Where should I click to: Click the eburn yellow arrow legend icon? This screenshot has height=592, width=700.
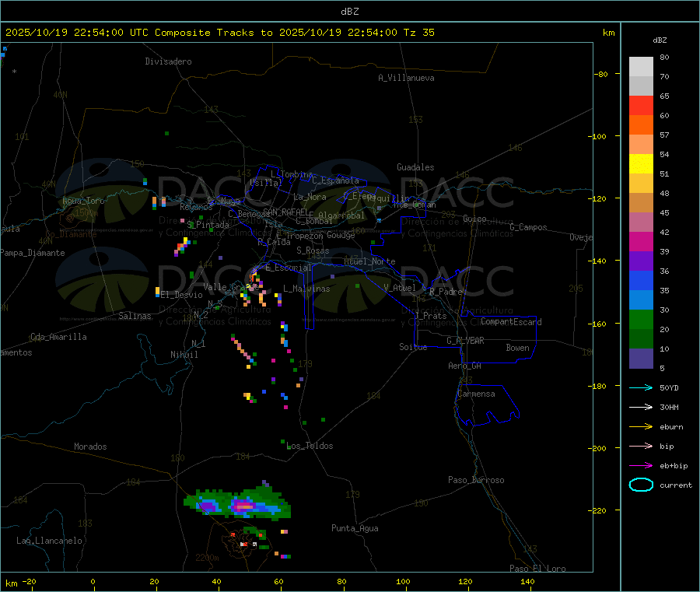click(641, 426)
